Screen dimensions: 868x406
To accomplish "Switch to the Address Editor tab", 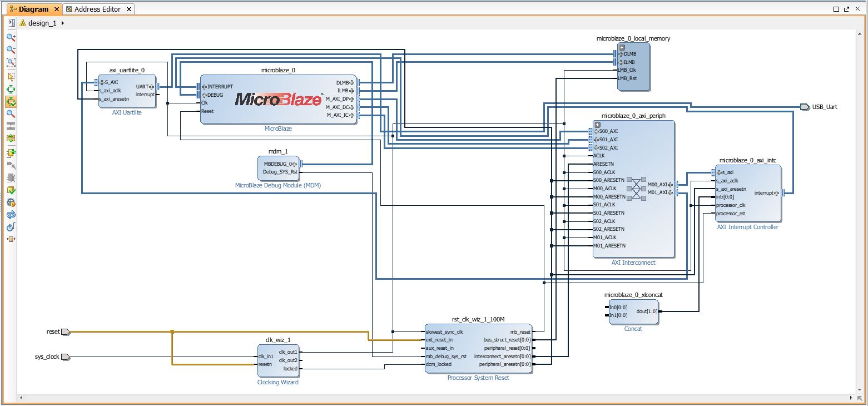I will click(97, 9).
